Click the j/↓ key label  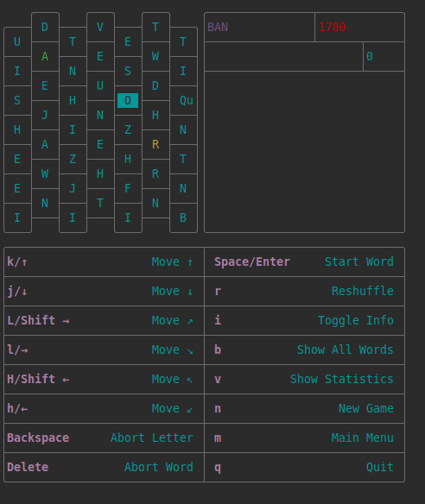pyautogui.click(x=17, y=291)
